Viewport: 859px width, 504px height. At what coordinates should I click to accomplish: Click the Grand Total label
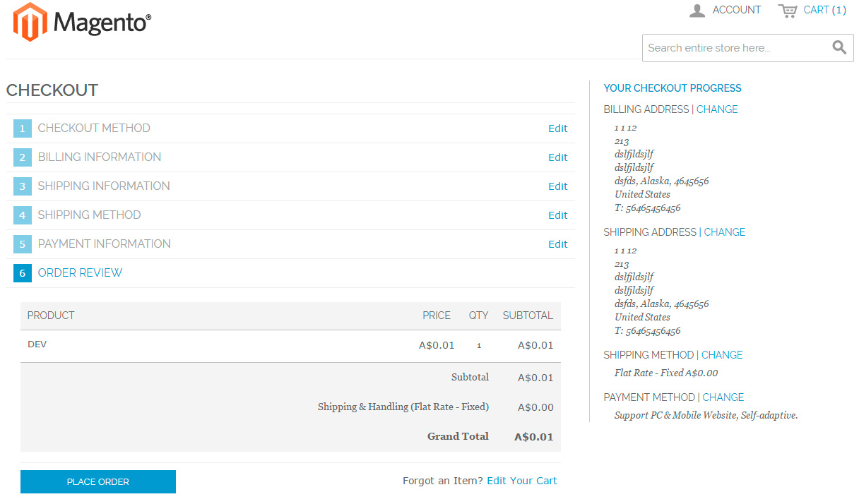pos(458,436)
